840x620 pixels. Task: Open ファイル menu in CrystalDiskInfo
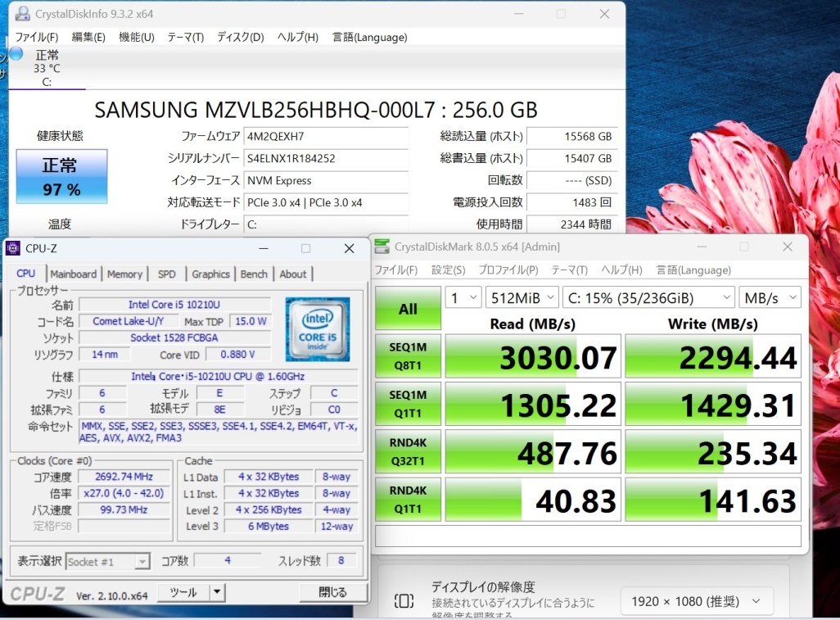coord(36,37)
